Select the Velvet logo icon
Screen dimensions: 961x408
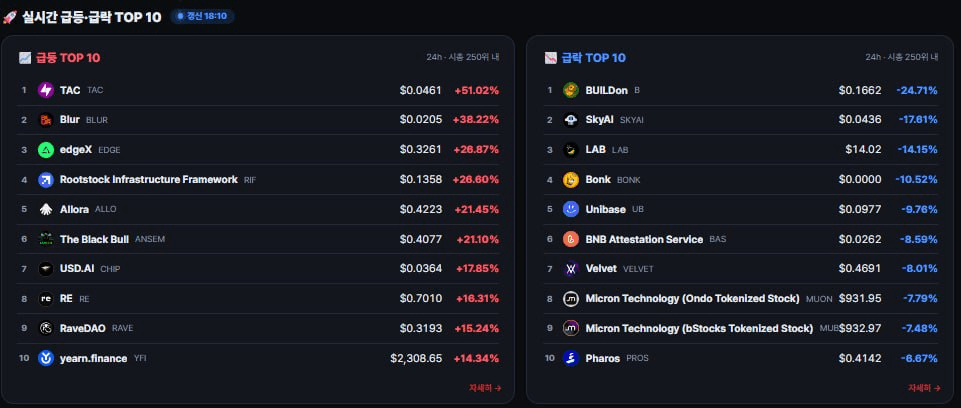[x=571, y=269]
